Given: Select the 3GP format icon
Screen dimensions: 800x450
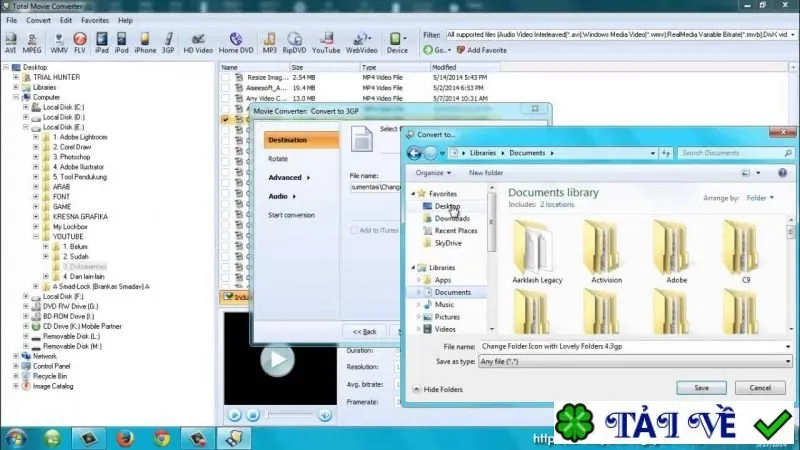Looking at the screenshot, I should tap(168, 43).
